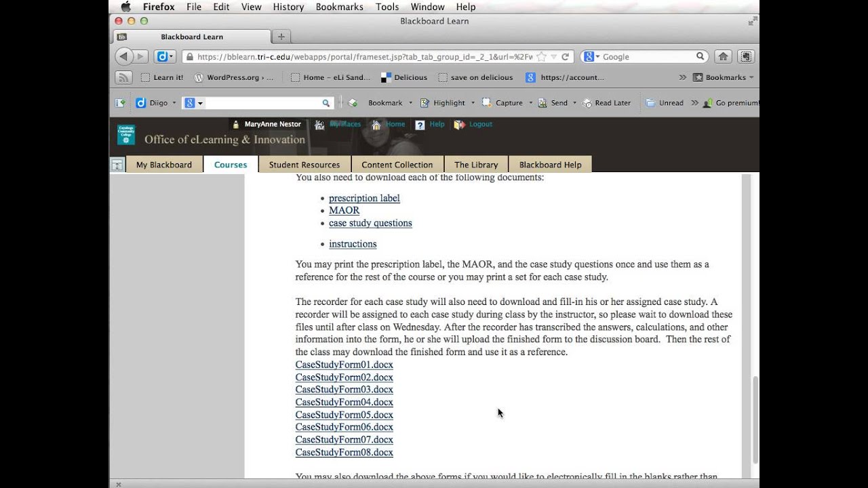Switch to My Blackboard tab
The width and height of the screenshot is (868, 488).
164,165
